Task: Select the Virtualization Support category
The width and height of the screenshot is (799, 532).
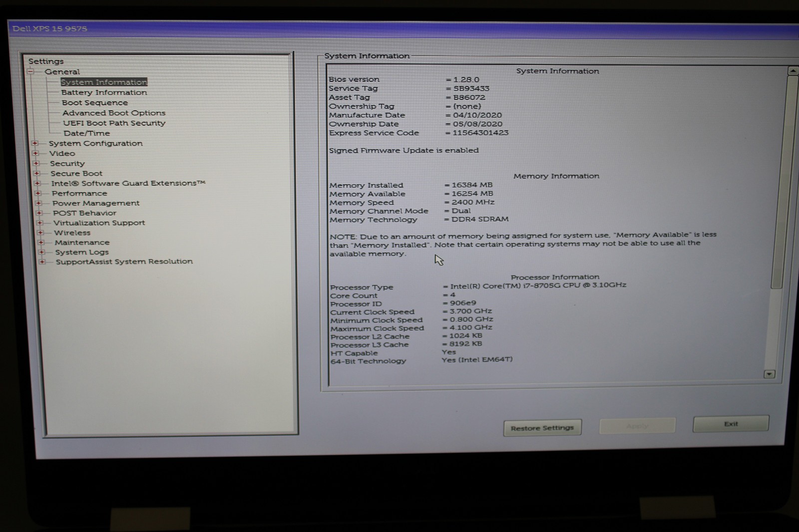Action: [99, 223]
